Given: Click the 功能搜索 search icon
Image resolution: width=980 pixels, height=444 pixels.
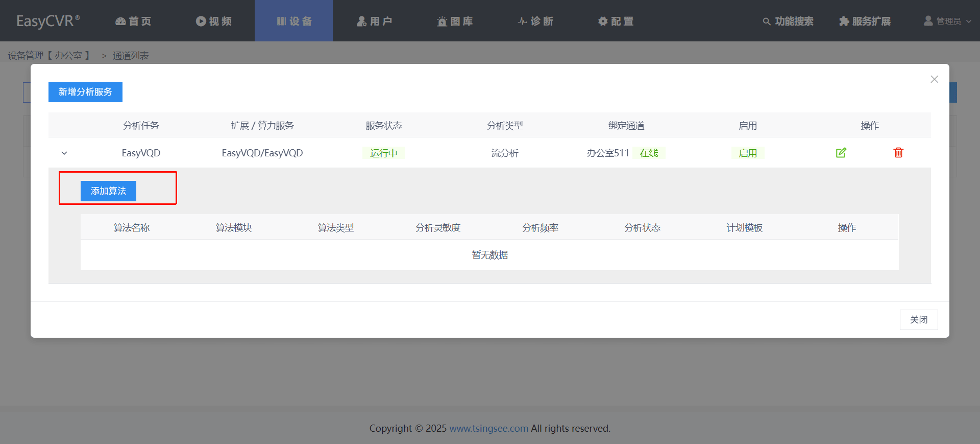Looking at the screenshot, I should tap(767, 21).
